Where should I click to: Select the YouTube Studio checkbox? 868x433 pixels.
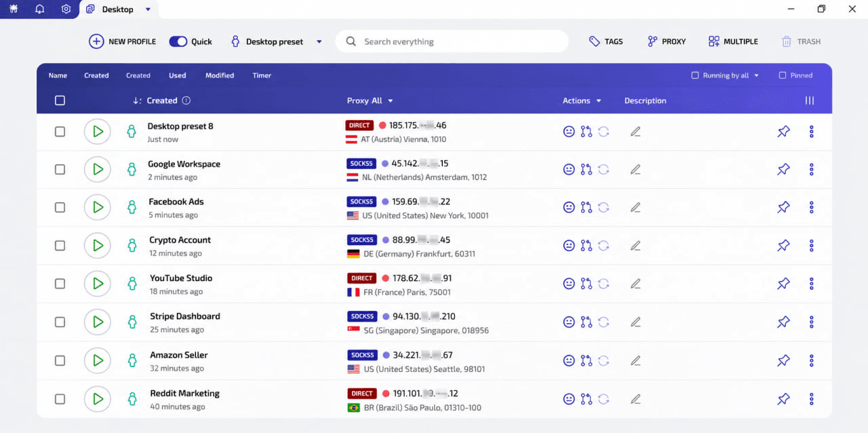point(60,284)
